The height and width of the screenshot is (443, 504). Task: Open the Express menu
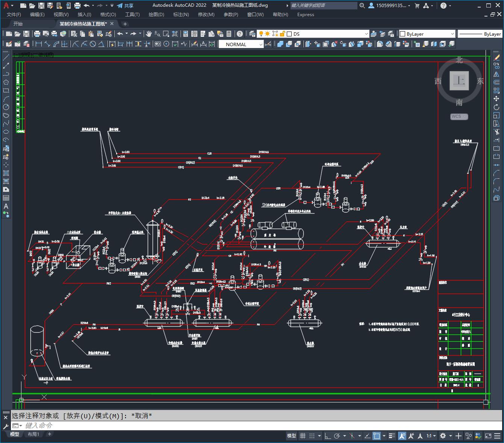point(306,14)
